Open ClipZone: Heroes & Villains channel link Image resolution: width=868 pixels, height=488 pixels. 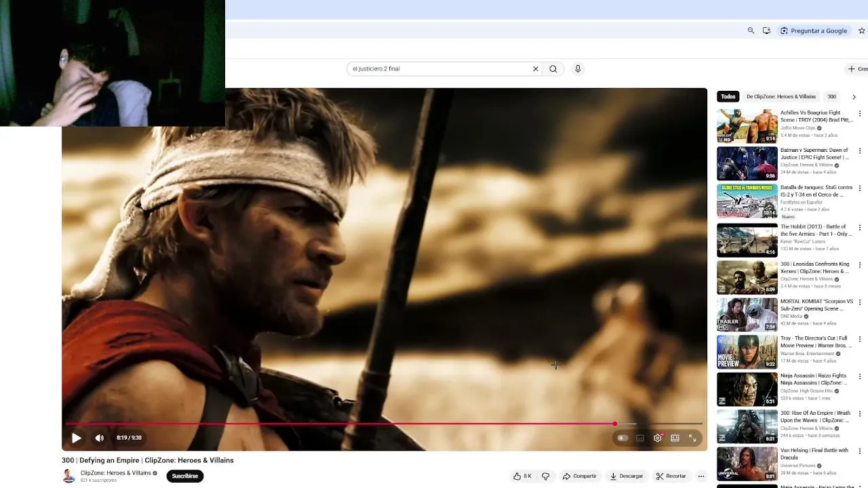point(115,473)
